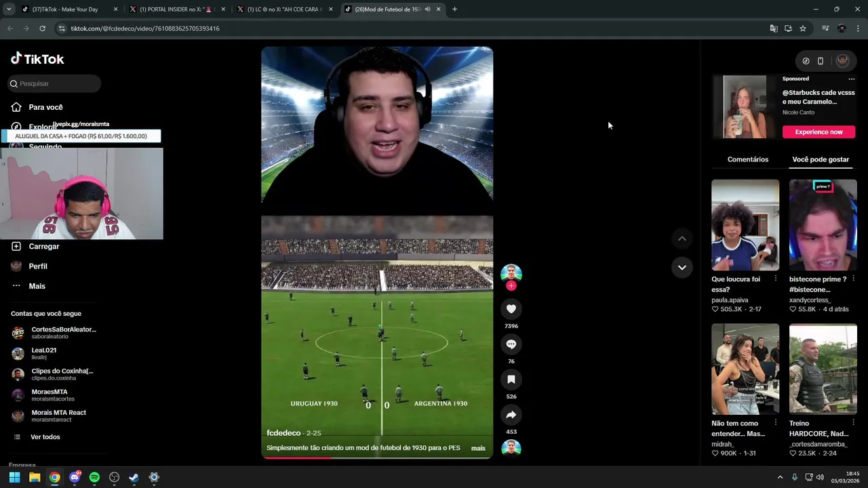868x488 pixels.
Task: Open the fcdedeco creator avatar beside the video
Action: tap(511, 274)
